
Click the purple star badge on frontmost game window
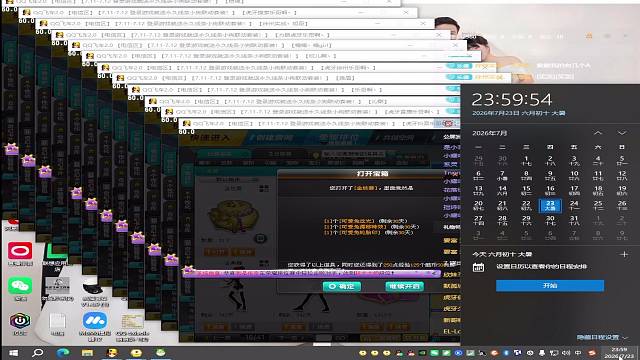[x=188, y=270]
